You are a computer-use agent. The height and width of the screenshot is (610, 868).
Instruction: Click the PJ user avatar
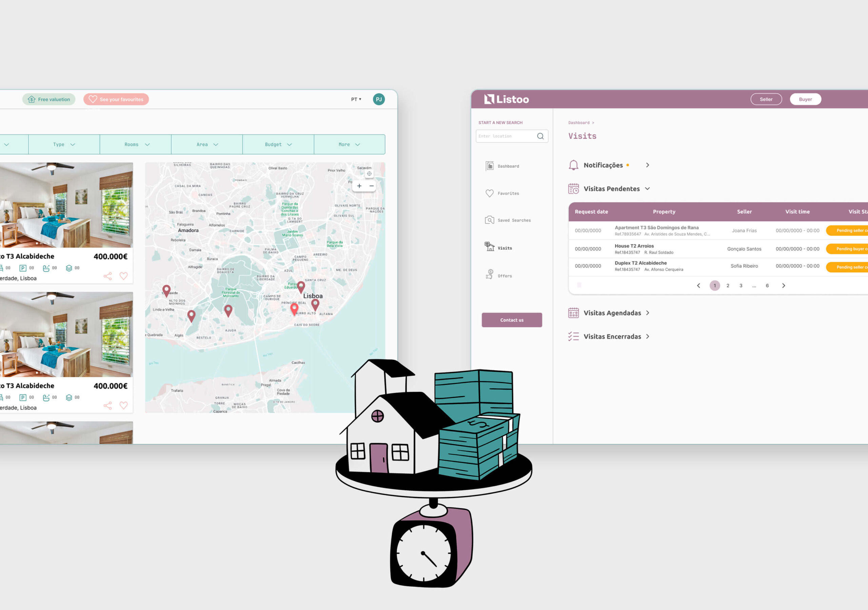coord(378,99)
